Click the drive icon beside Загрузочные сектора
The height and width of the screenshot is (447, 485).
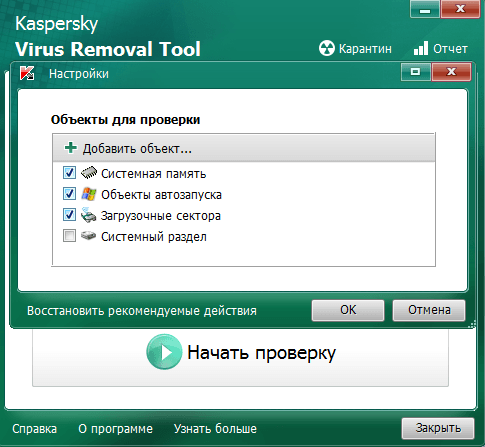click(x=88, y=215)
